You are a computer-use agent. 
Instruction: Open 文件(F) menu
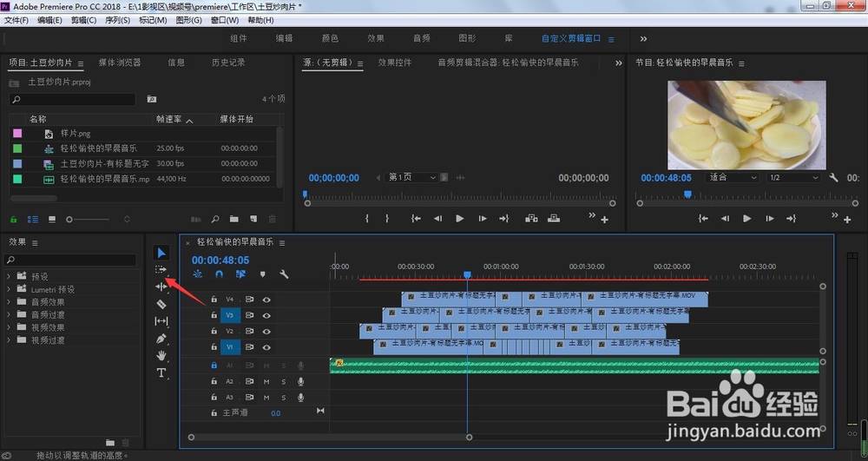pyautogui.click(x=16, y=20)
